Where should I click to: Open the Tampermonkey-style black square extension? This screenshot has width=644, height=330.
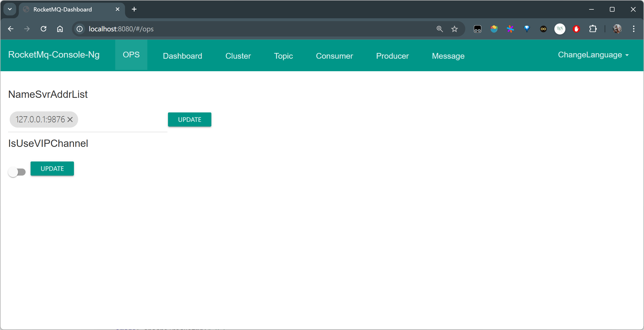point(478,29)
